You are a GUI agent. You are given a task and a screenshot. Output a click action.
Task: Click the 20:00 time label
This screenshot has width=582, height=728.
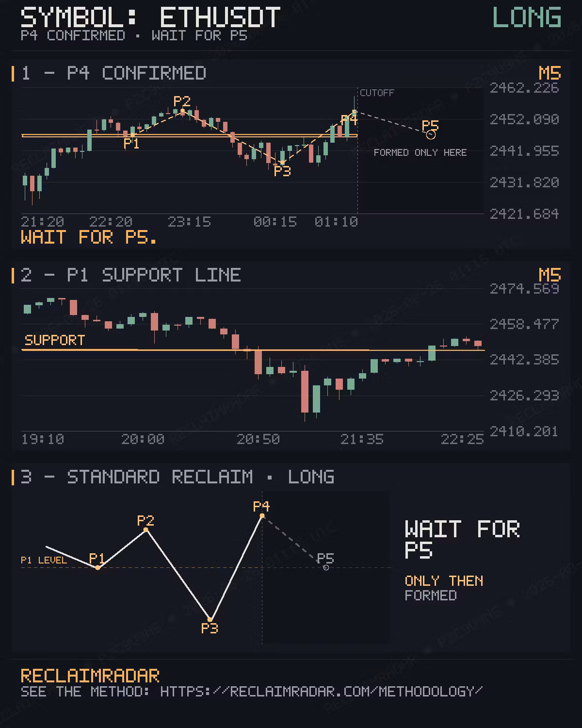[143, 439]
